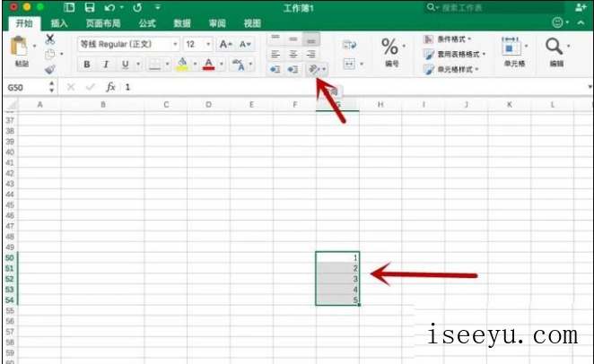Screen dimensions: 594x364
Task: Align cell text to vertical middle
Action: tap(293, 39)
